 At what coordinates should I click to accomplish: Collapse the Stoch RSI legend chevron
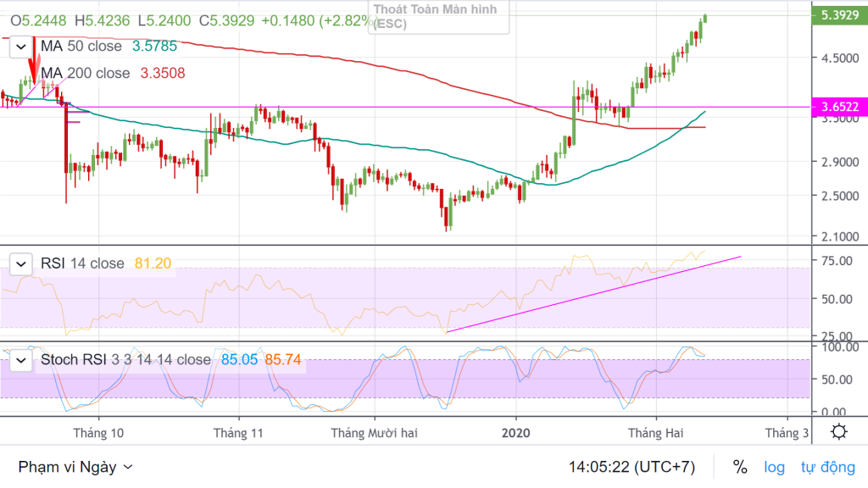(21, 360)
